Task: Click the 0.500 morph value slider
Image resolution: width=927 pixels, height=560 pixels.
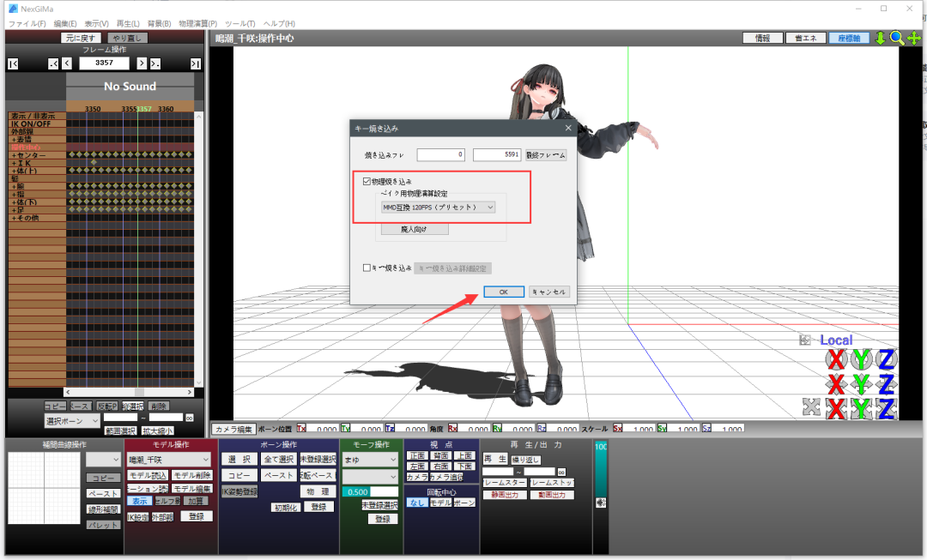Action: (370, 491)
